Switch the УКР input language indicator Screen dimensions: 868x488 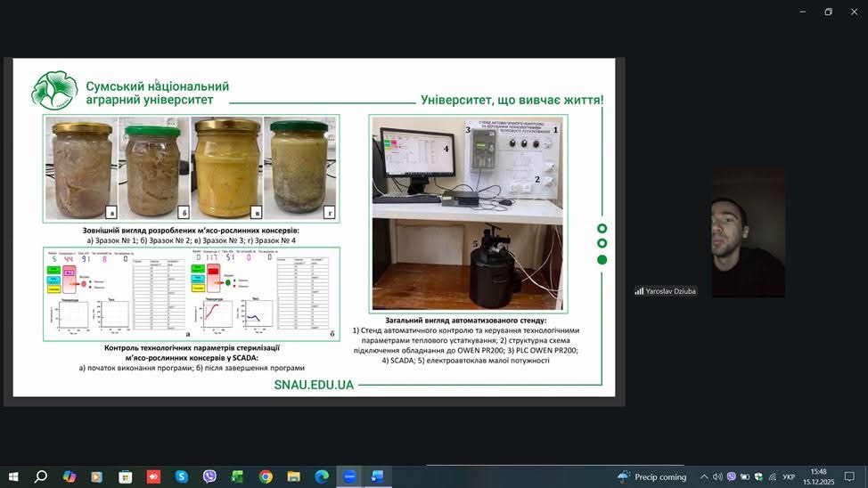coord(789,477)
